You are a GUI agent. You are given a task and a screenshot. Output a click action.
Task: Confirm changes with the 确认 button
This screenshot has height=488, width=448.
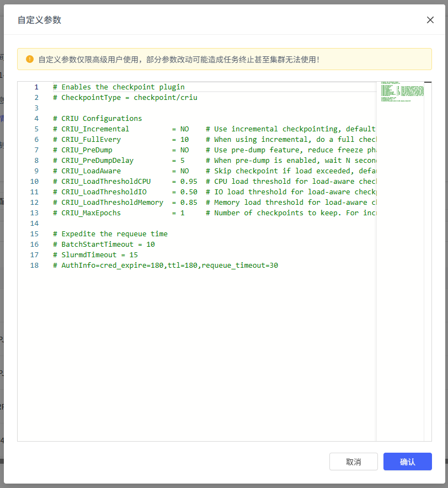click(408, 462)
